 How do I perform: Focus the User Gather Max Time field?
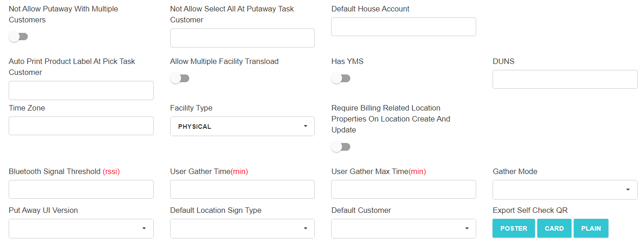pos(403,190)
